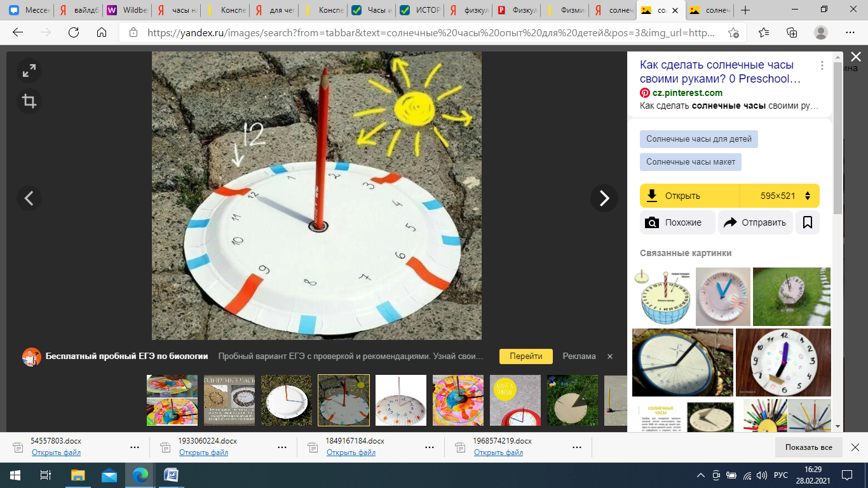Go to browser home page icon
The width and height of the screenshot is (868, 488).
pos(102,32)
